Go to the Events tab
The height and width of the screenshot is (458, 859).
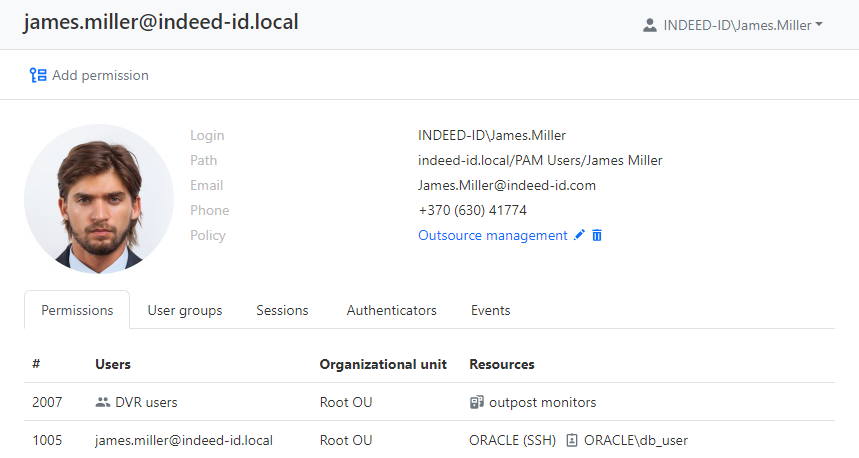(x=490, y=310)
